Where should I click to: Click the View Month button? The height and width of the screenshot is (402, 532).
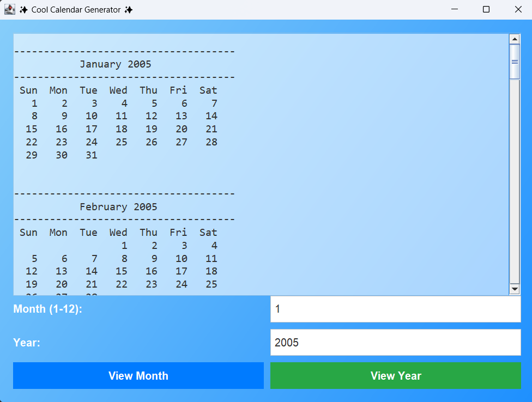(x=138, y=375)
